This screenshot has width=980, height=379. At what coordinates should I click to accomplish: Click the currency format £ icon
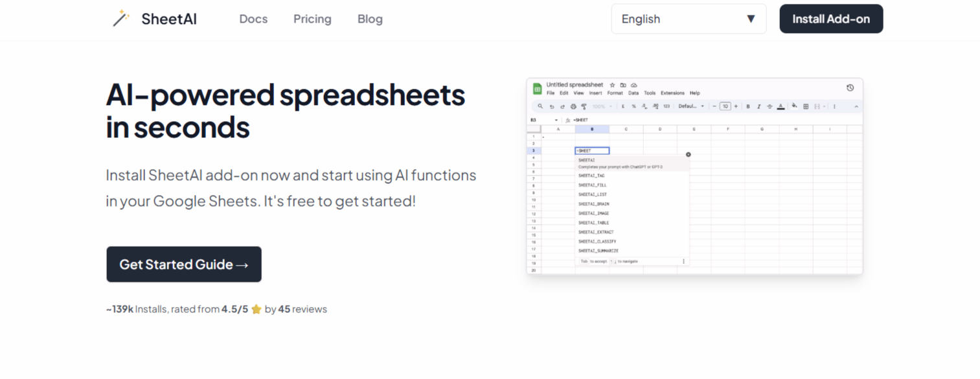(x=623, y=106)
